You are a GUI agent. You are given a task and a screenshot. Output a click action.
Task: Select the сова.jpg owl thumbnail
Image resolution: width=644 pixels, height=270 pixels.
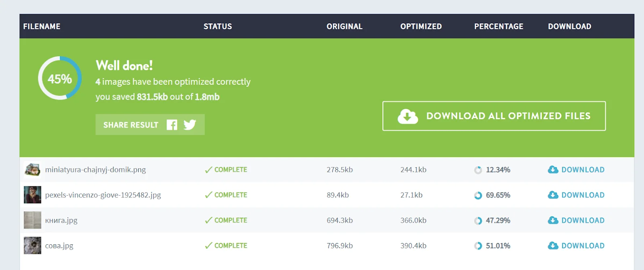tap(32, 245)
